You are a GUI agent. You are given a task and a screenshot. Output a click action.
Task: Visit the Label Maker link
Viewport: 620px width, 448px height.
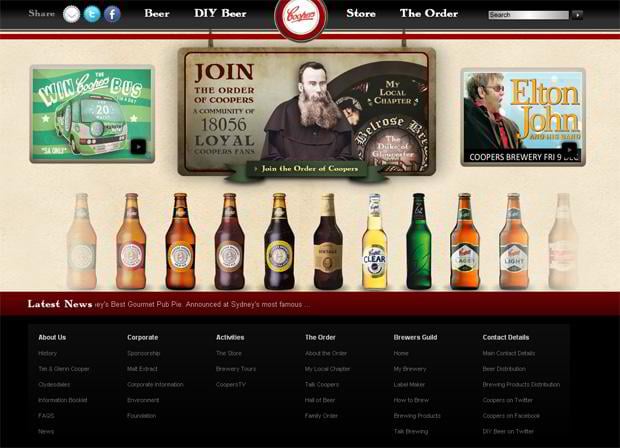(410, 384)
